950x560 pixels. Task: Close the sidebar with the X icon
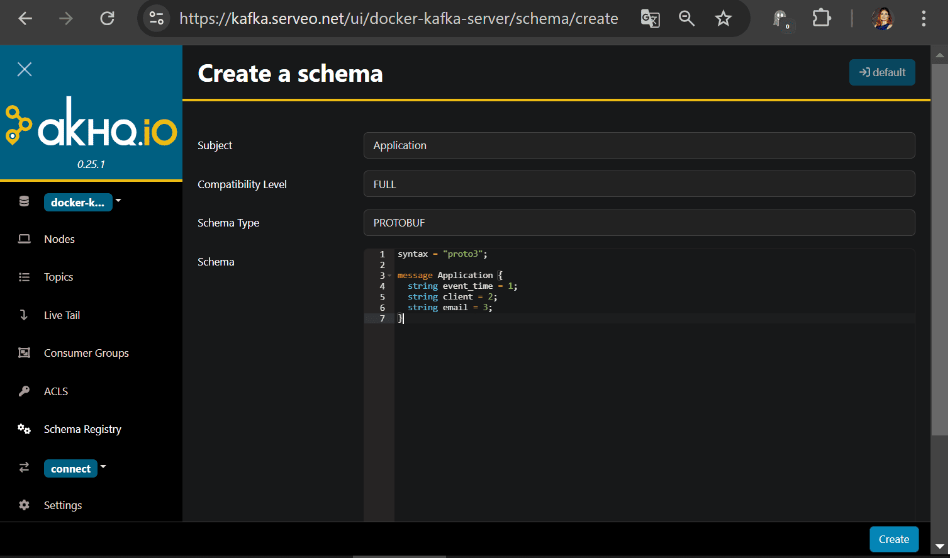[x=25, y=69]
